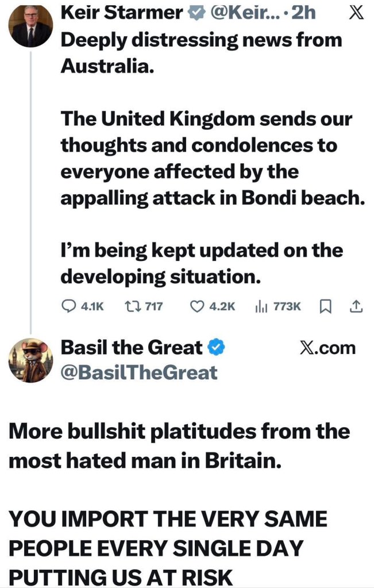Open the Basil the Great display name
This screenshot has width=374, height=588.
click(132, 348)
